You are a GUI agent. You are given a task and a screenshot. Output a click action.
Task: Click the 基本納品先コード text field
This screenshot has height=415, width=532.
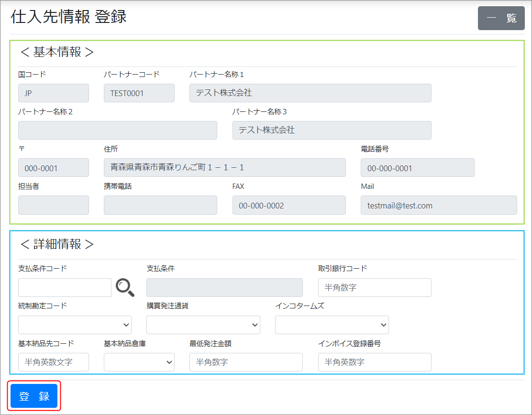[x=54, y=362]
